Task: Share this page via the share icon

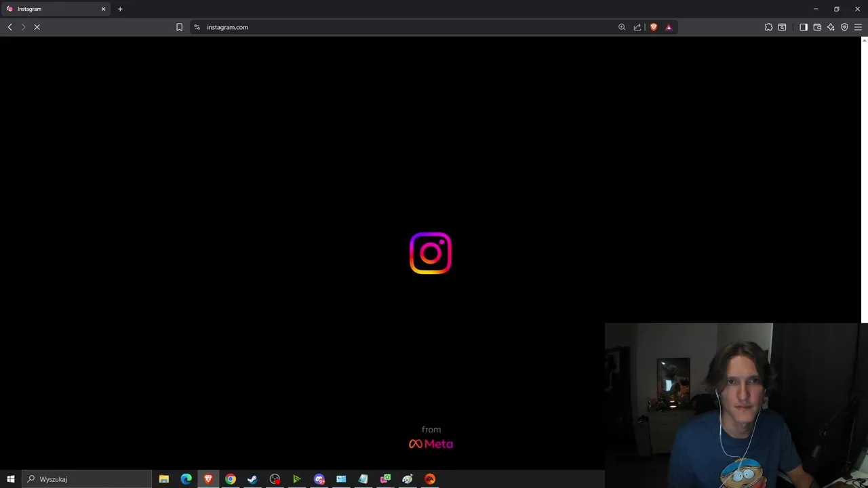Action: click(x=637, y=27)
